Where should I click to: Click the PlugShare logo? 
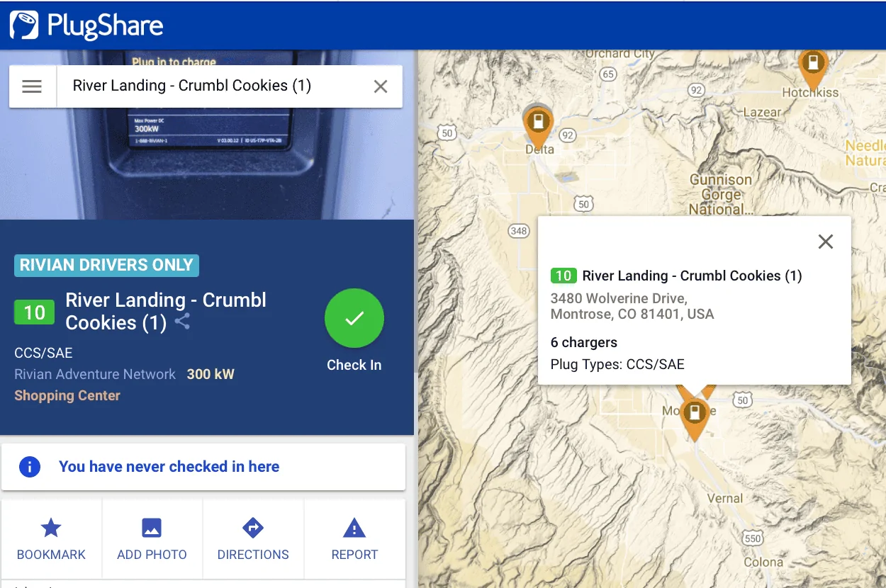point(86,26)
